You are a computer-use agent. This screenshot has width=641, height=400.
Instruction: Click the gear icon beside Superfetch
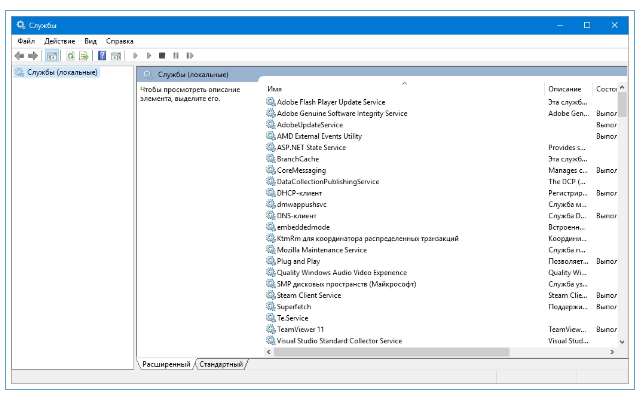coord(271,306)
